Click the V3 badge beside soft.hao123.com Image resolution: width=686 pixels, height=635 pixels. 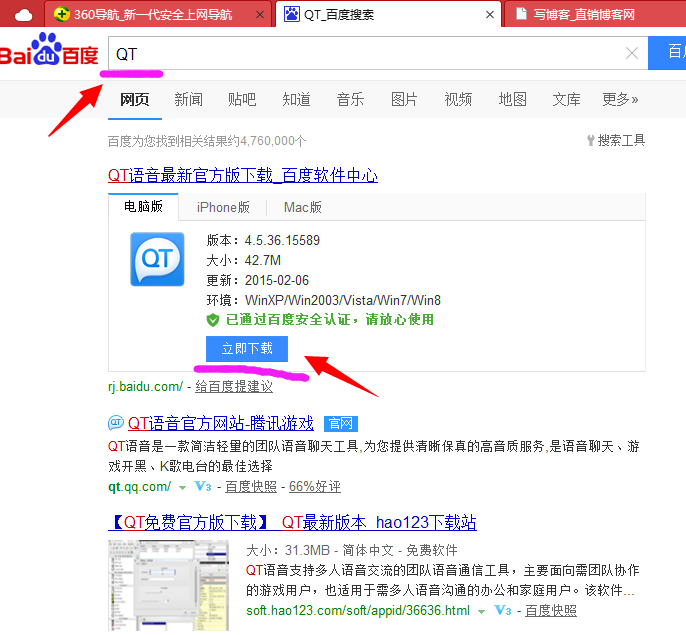tap(502, 610)
